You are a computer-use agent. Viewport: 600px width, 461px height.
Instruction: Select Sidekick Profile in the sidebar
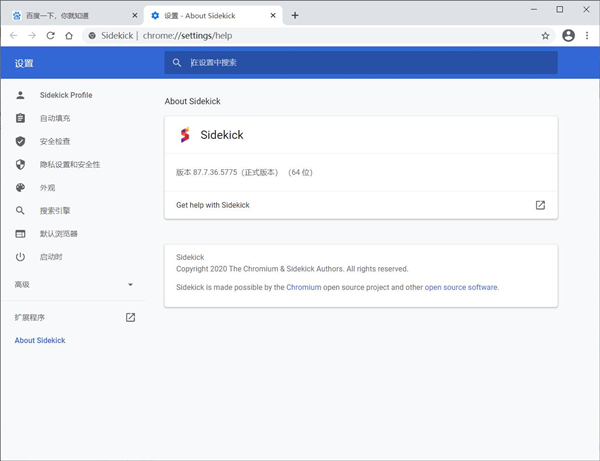point(66,95)
